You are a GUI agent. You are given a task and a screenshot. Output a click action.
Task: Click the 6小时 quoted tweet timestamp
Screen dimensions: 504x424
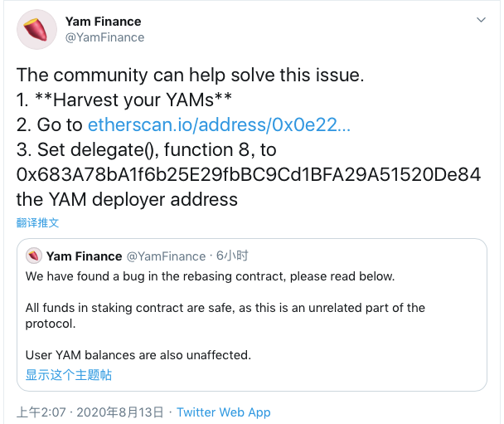[x=232, y=256]
